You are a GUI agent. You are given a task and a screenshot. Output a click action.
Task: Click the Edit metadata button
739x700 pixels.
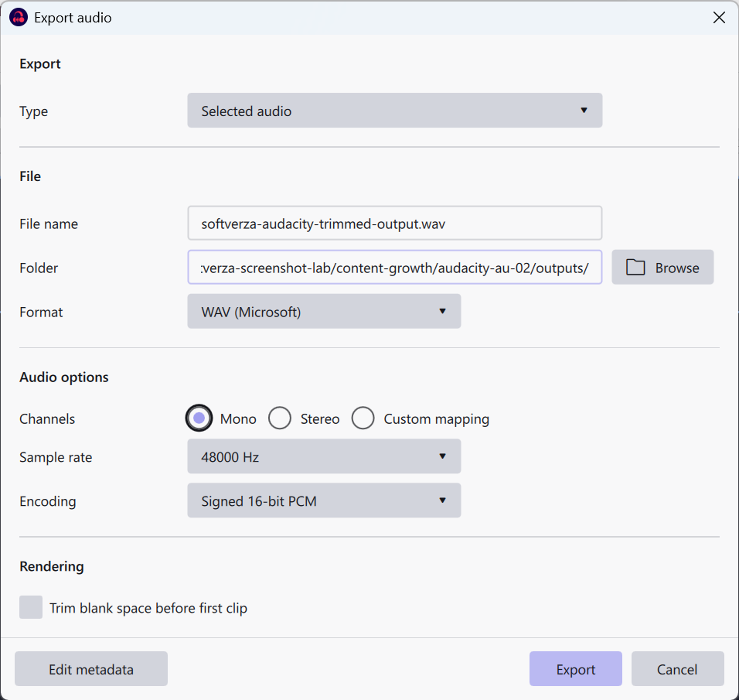[x=91, y=669]
